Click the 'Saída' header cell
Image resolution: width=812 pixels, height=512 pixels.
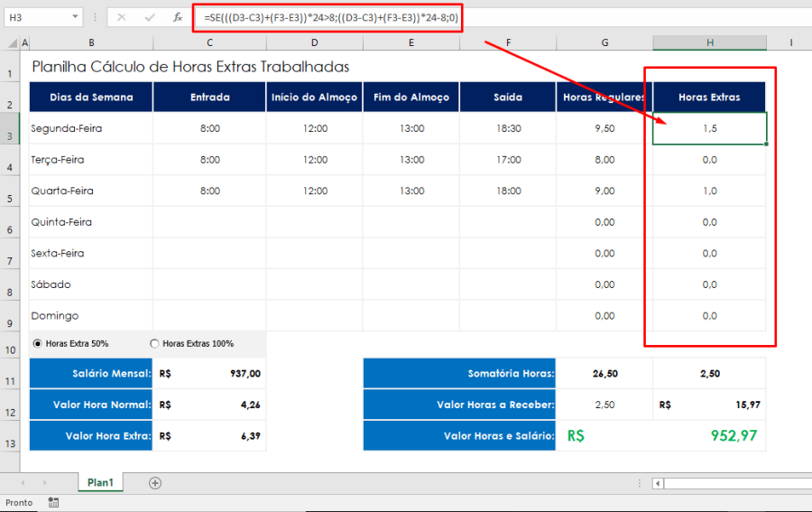(508, 97)
